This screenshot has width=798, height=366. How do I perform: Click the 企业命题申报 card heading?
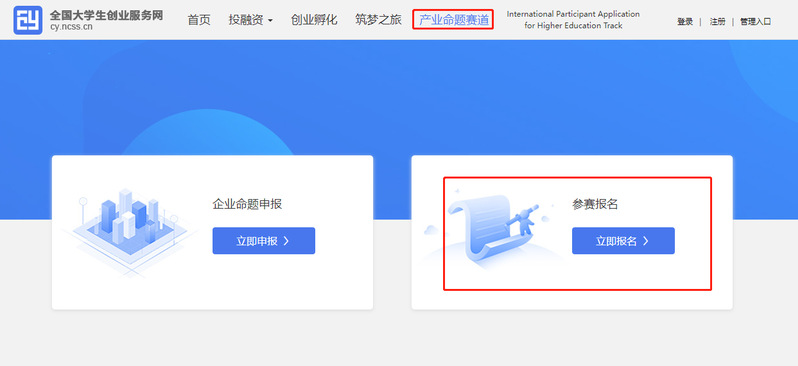tap(247, 205)
